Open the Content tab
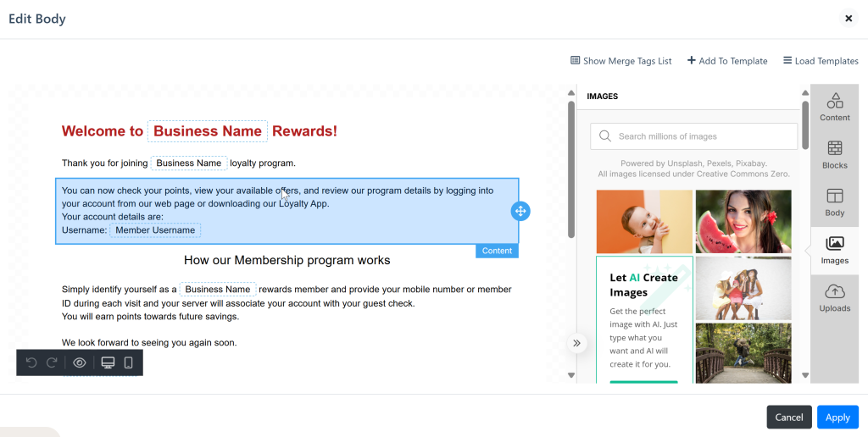The height and width of the screenshot is (437, 868). click(x=834, y=108)
